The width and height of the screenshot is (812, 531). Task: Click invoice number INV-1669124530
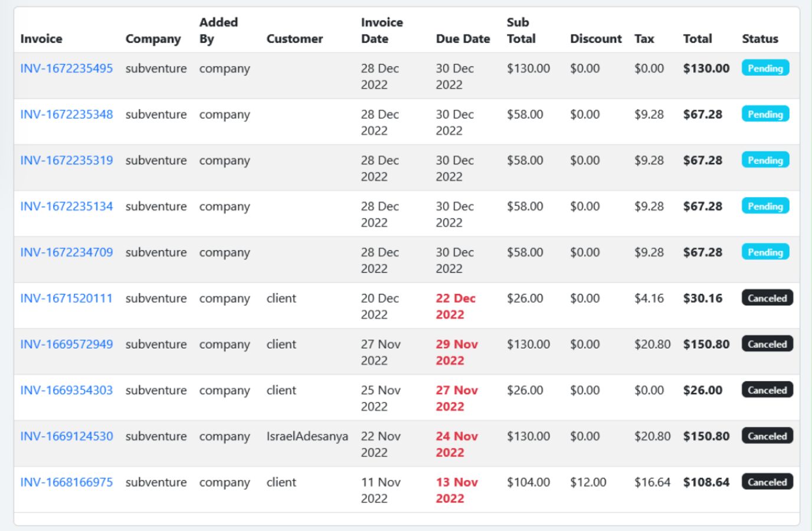pyautogui.click(x=66, y=437)
